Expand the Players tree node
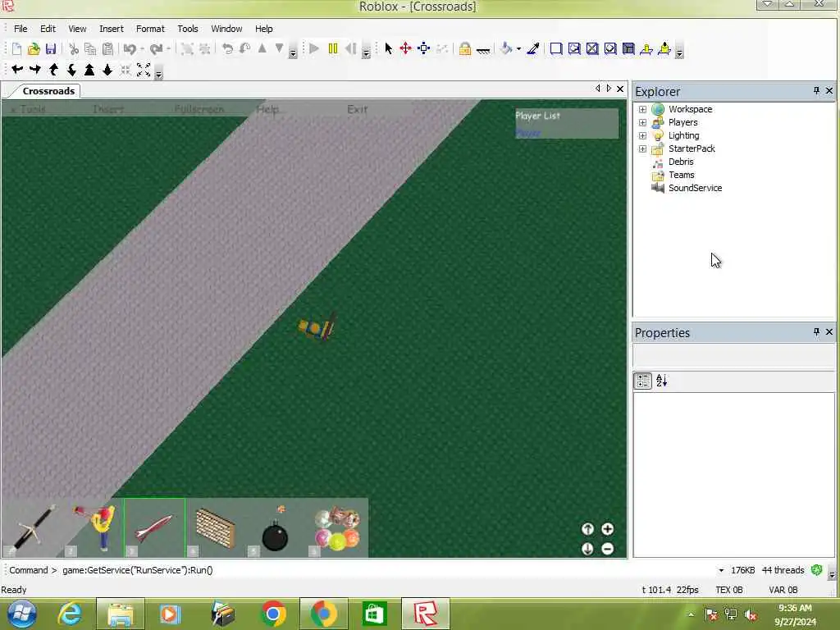 [642, 122]
